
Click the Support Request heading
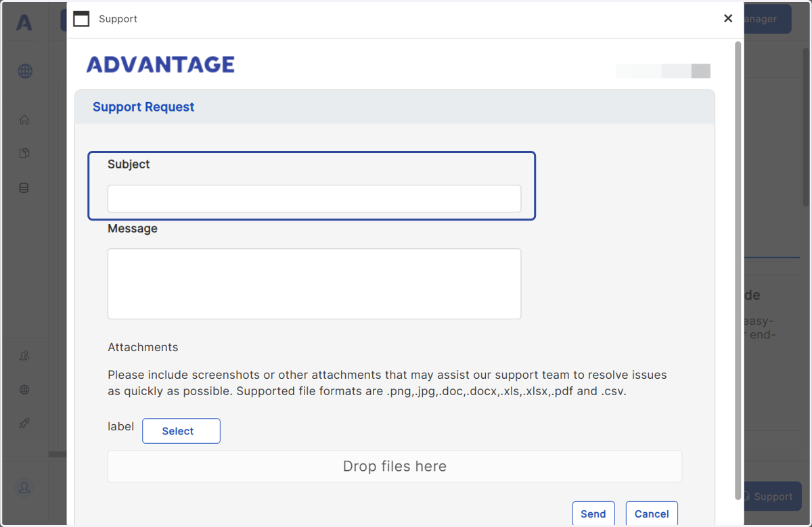143,107
